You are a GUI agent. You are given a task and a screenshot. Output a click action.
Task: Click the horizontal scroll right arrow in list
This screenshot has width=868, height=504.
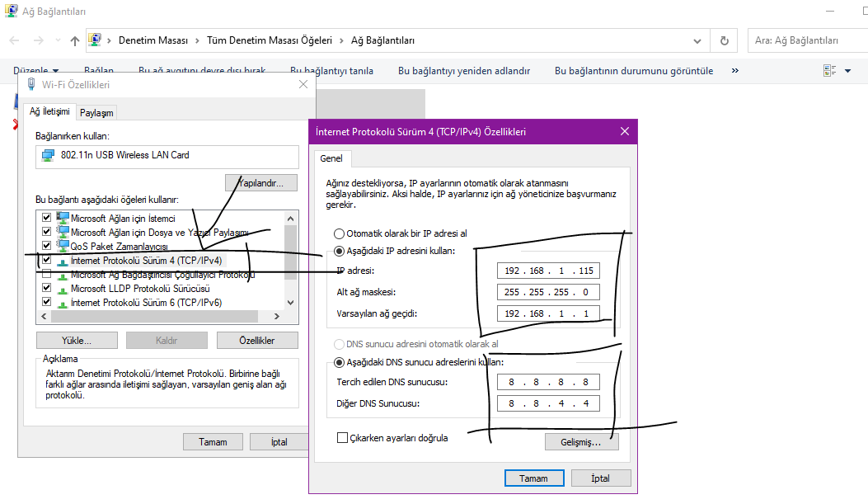pos(277,316)
